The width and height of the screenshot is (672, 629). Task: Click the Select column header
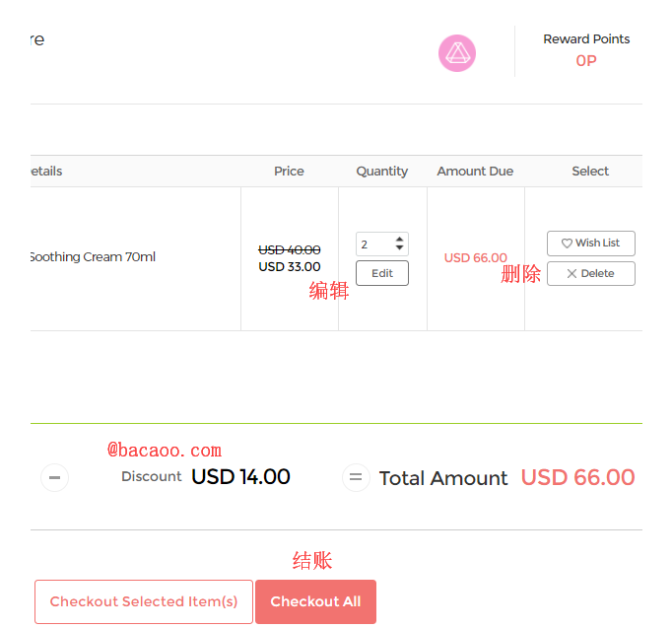590,172
